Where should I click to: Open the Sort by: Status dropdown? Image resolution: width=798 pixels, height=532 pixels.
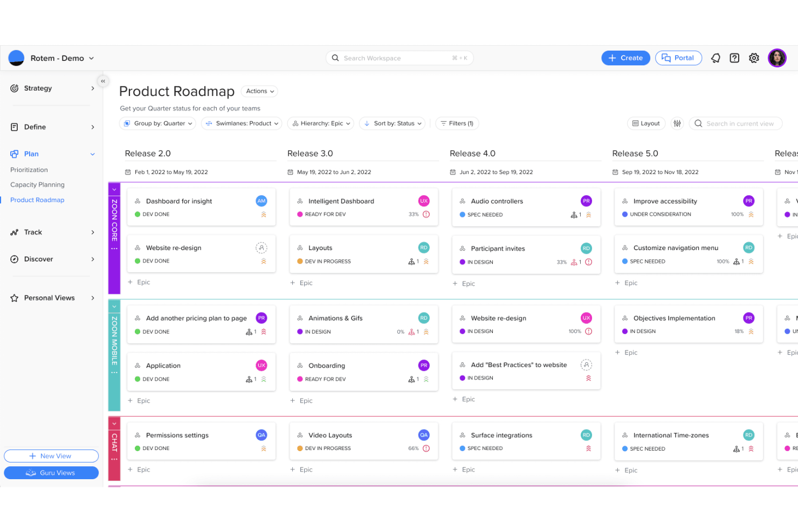click(x=392, y=123)
